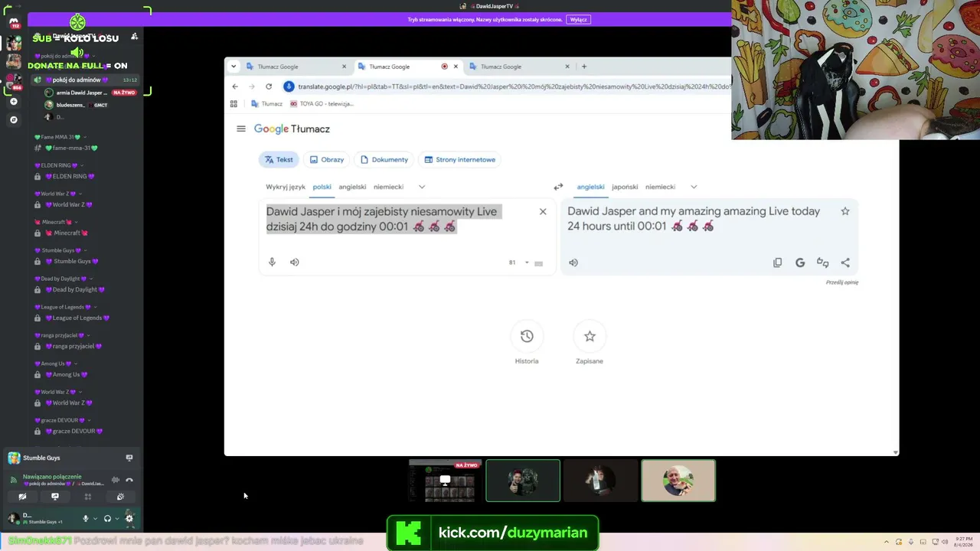Swap source and target languages

(x=558, y=187)
